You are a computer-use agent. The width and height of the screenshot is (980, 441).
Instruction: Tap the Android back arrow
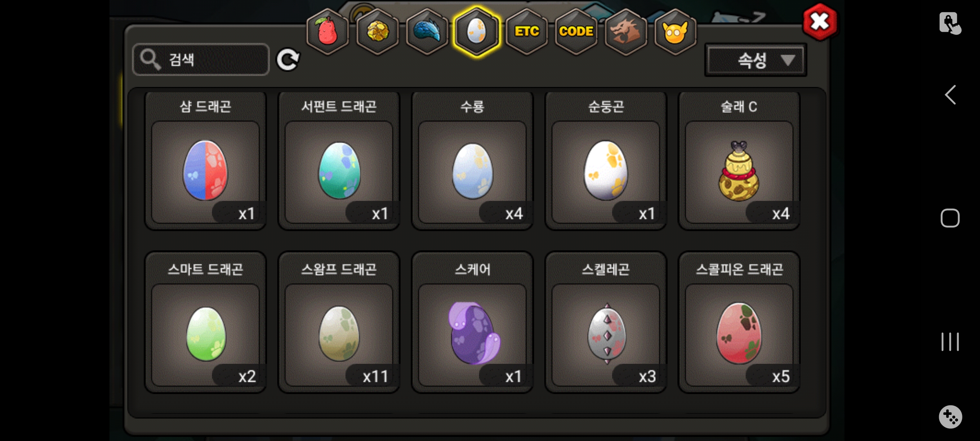tap(950, 95)
